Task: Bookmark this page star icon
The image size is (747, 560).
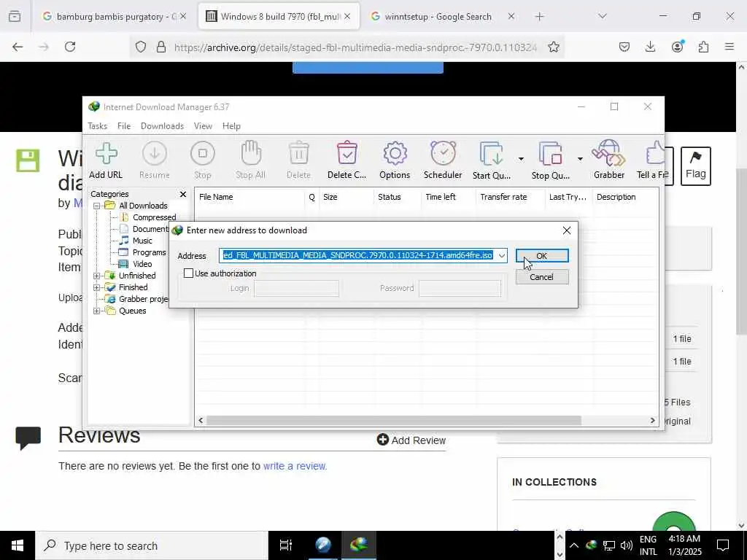Action: tap(554, 47)
